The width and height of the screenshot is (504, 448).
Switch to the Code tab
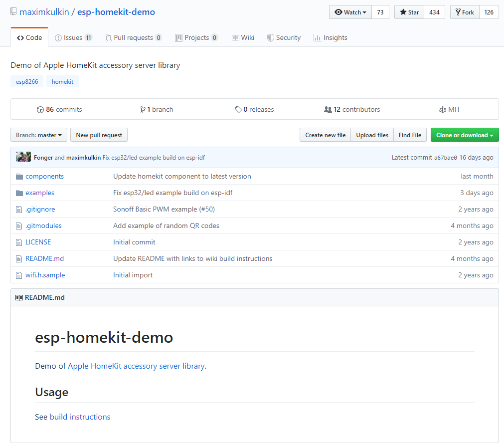29,37
